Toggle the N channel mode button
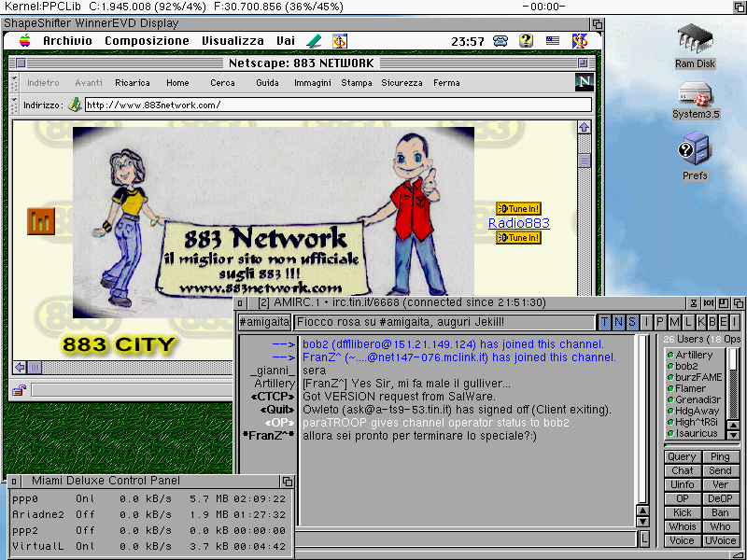Screen dimensions: 747x560 618,322
